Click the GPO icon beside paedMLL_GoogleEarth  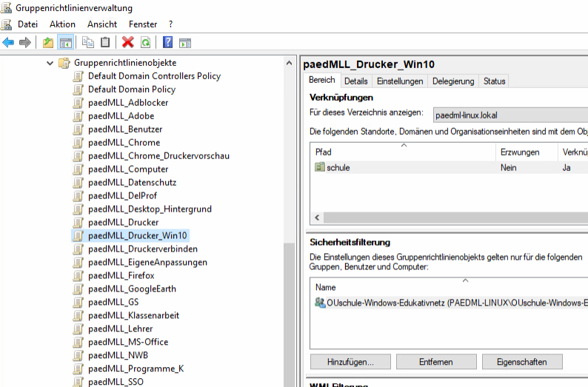[78, 289]
